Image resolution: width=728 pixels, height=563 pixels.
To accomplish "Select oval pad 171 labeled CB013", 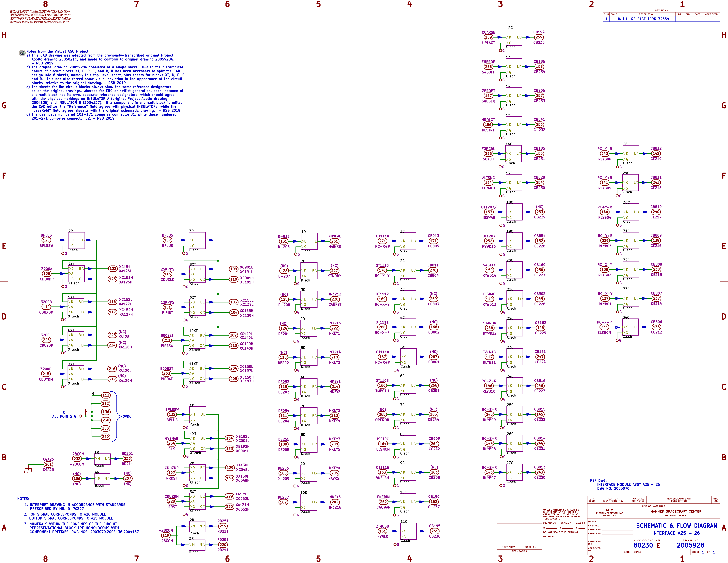I will pos(433,241).
